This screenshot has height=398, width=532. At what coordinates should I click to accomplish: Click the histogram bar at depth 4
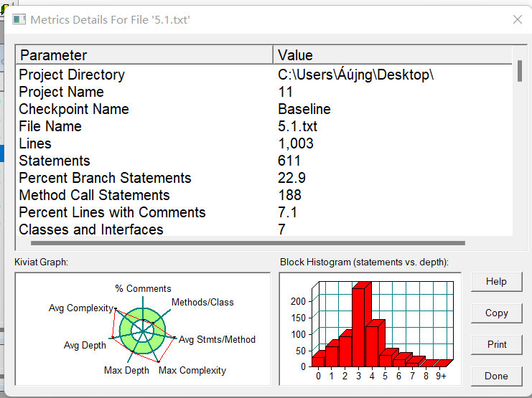[x=372, y=346]
